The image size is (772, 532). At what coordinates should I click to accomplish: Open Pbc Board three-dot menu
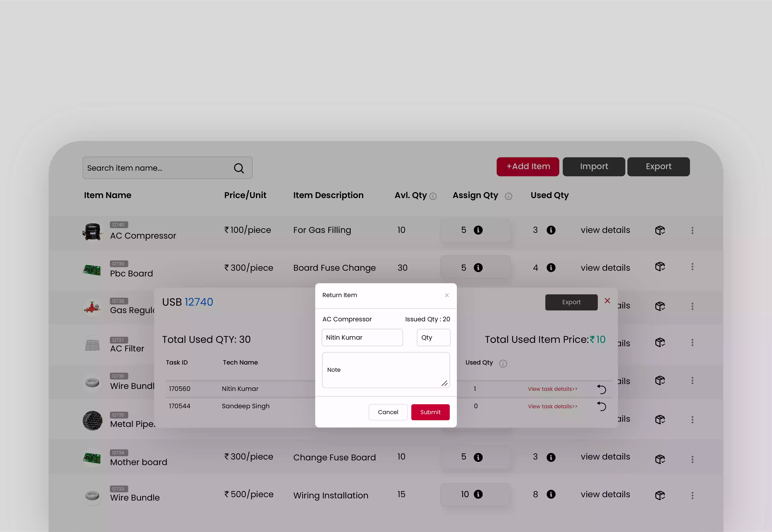(692, 267)
